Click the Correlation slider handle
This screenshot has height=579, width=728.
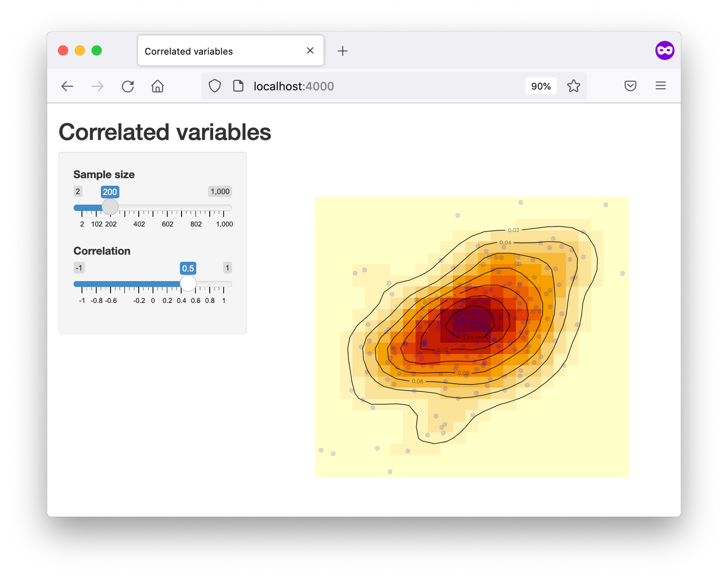[188, 284]
